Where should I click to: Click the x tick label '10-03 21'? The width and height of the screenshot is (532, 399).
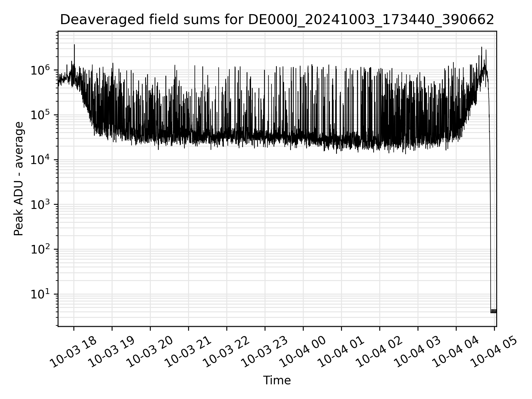(x=188, y=352)
